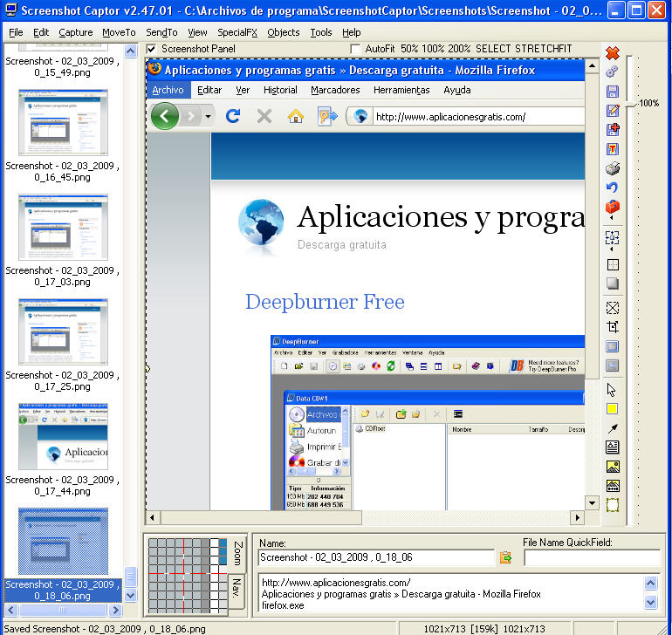
Task: Open the red toolbox icon
Action: [x=613, y=207]
